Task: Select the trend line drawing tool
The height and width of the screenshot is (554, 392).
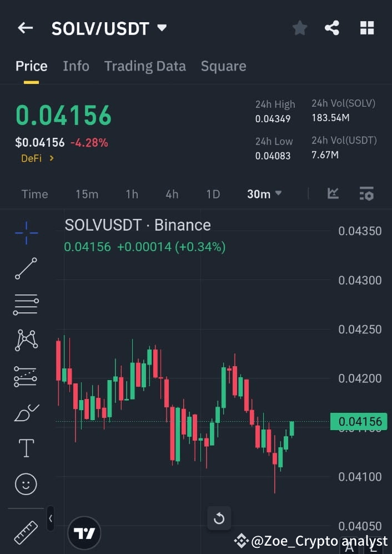Action: point(26,269)
